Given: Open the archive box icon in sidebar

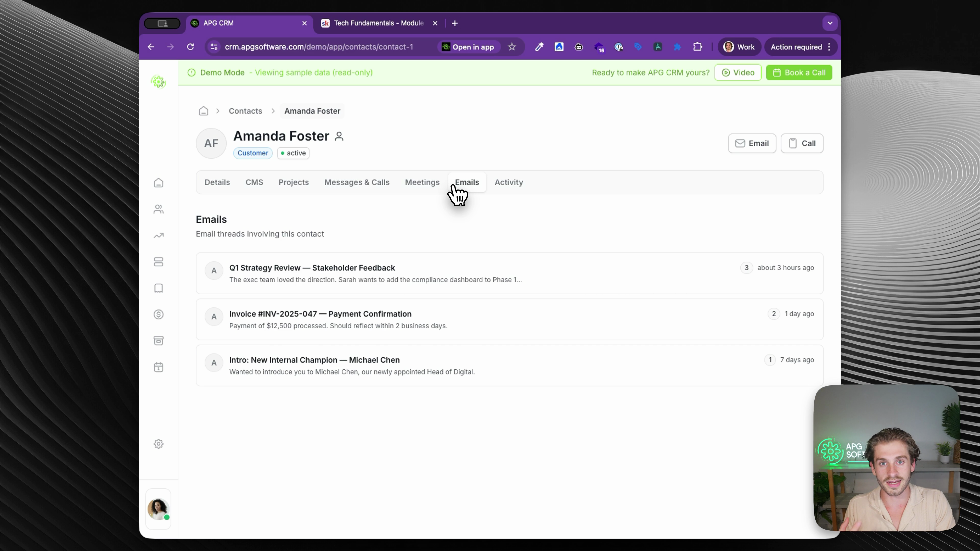Looking at the screenshot, I should (x=159, y=341).
